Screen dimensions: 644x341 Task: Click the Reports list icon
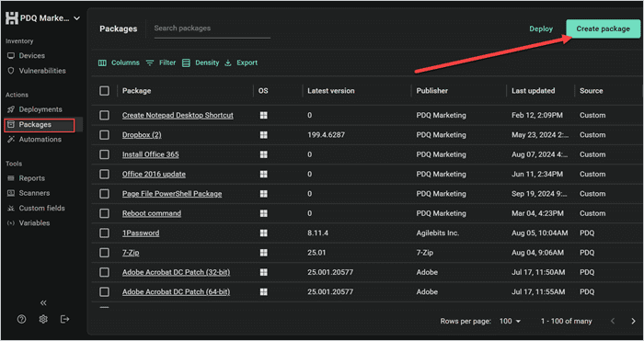click(11, 178)
